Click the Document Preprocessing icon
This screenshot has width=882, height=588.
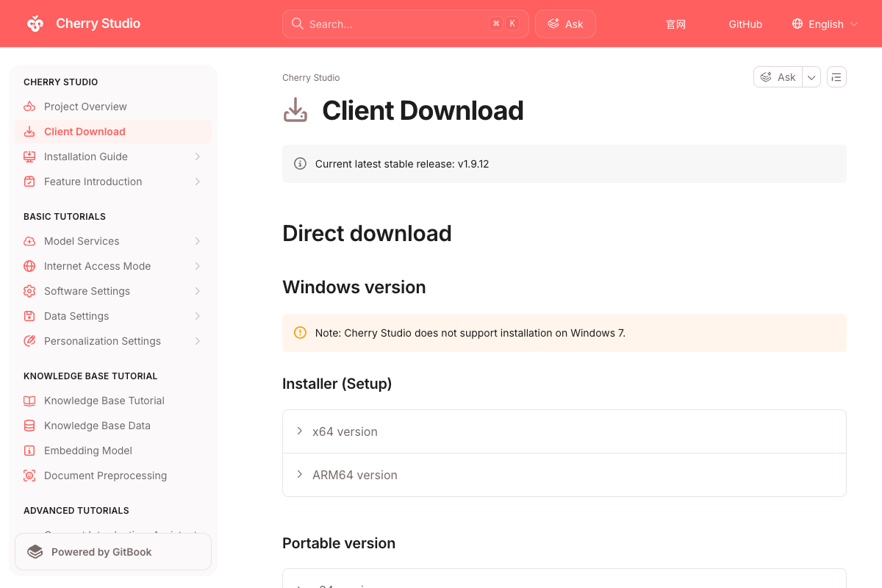pyautogui.click(x=29, y=476)
